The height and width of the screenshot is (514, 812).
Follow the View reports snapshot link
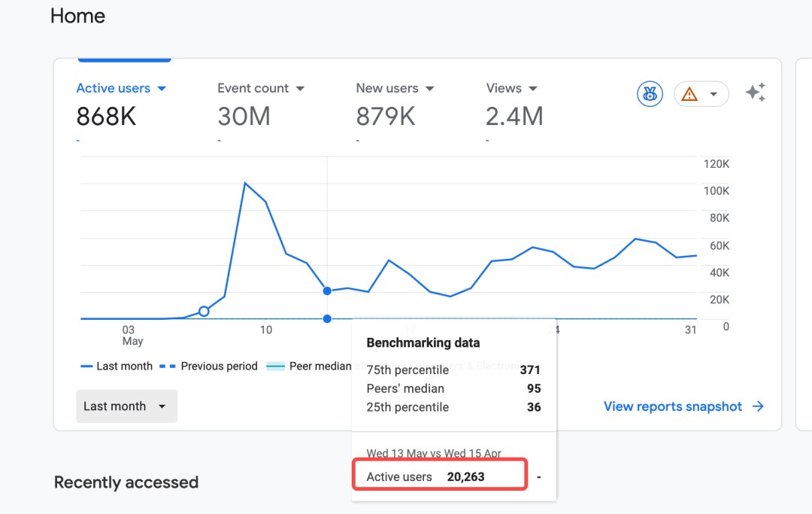click(x=683, y=406)
